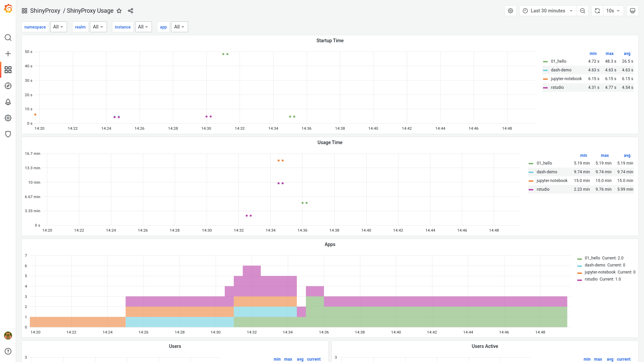The width and height of the screenshot is (644, 362).
Task: Star the ShinyProxy Usage dashboard
Action: (x=119, y=11)
